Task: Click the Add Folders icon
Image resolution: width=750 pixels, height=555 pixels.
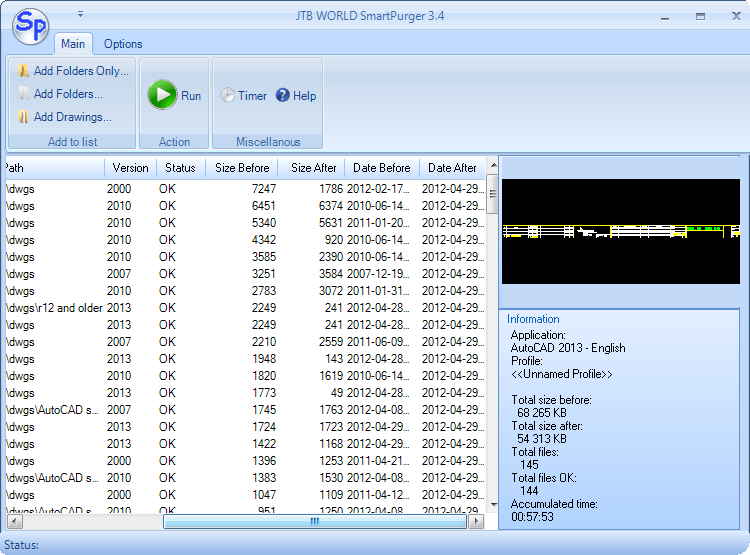Action: tap(23, 94)
